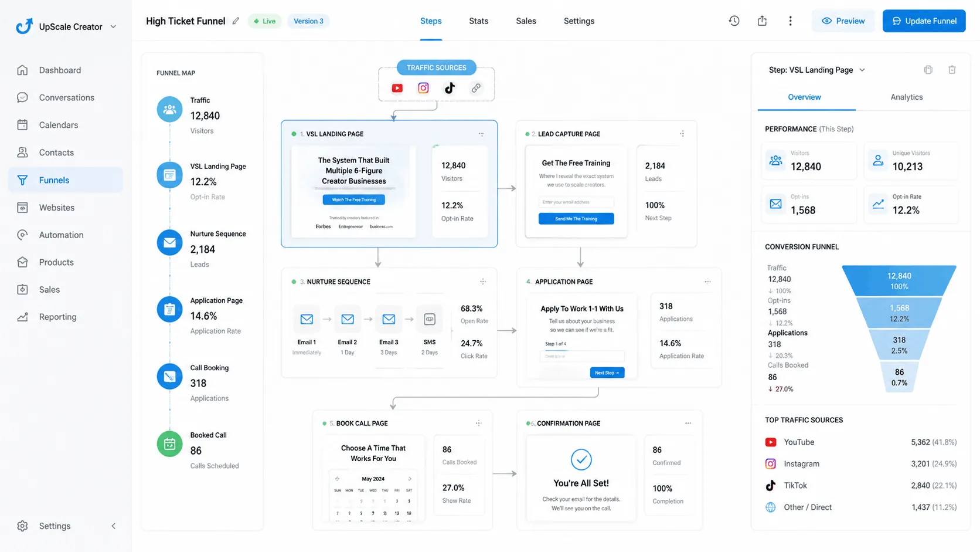The height and width of the screenshot is (552, 980).
Task: Edit funnel name with pencil icon
Action: tap(236, 21)
